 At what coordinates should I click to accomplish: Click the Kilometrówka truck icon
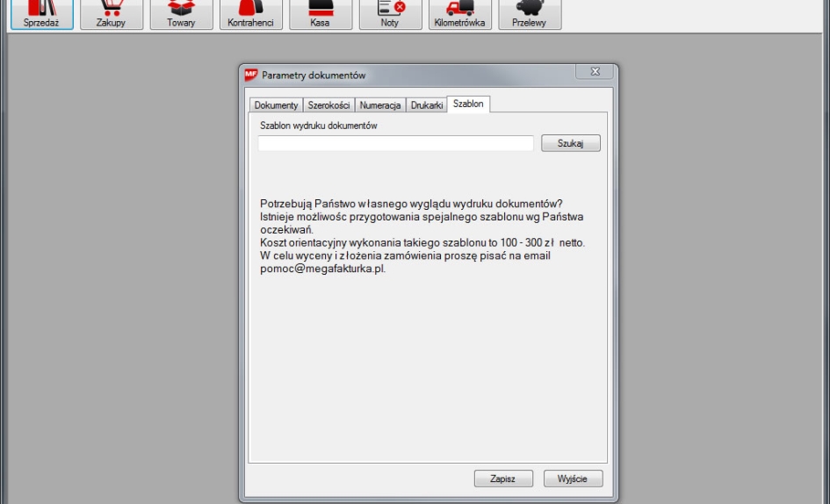[459, 15]
